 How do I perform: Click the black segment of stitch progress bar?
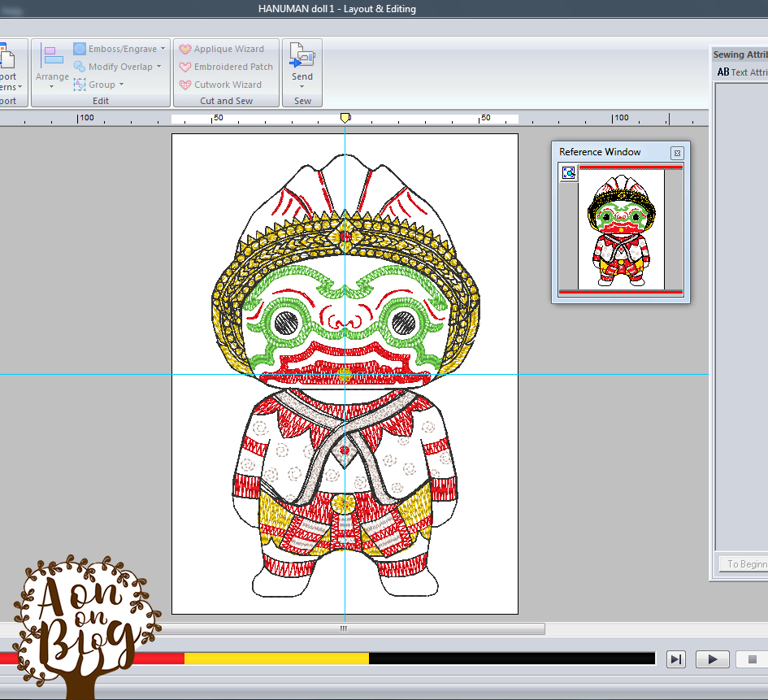512,659
